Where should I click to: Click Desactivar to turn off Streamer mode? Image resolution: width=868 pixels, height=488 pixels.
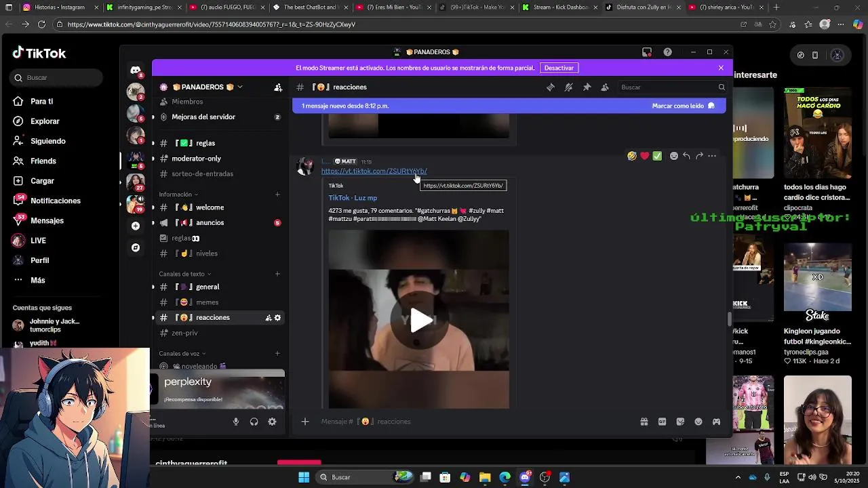point(559,68)
